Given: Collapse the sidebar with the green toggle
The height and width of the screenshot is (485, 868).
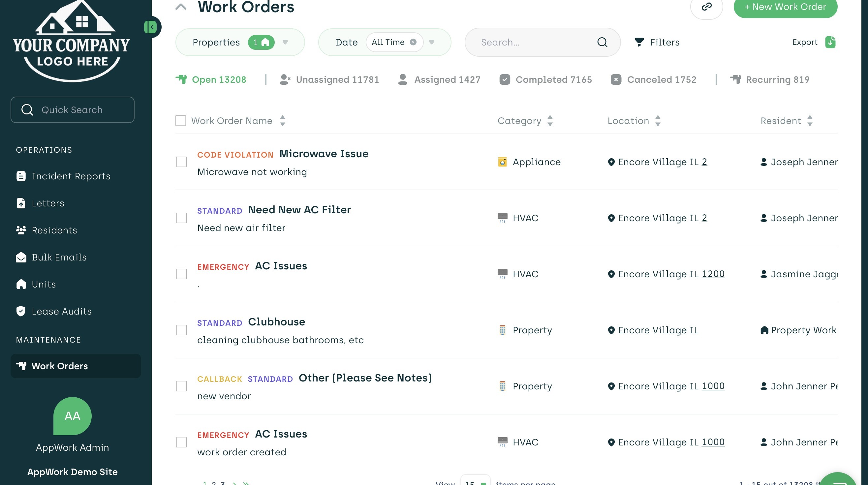Looking at the screenshot, I should coord(151,27).
